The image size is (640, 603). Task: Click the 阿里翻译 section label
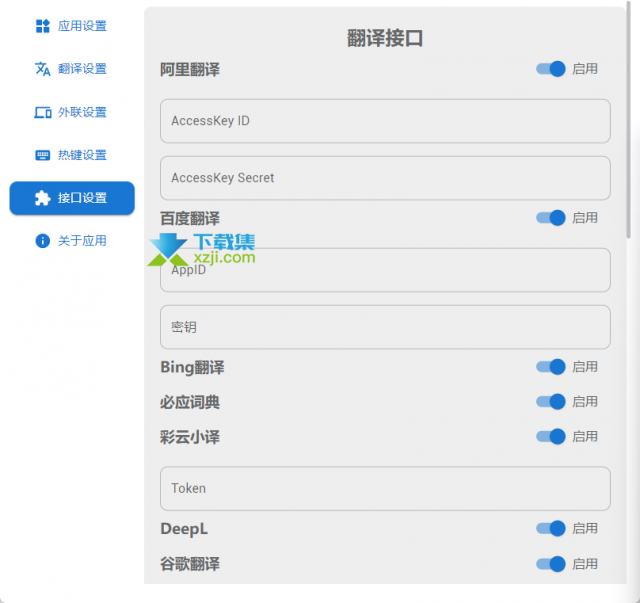click(190, 69)
